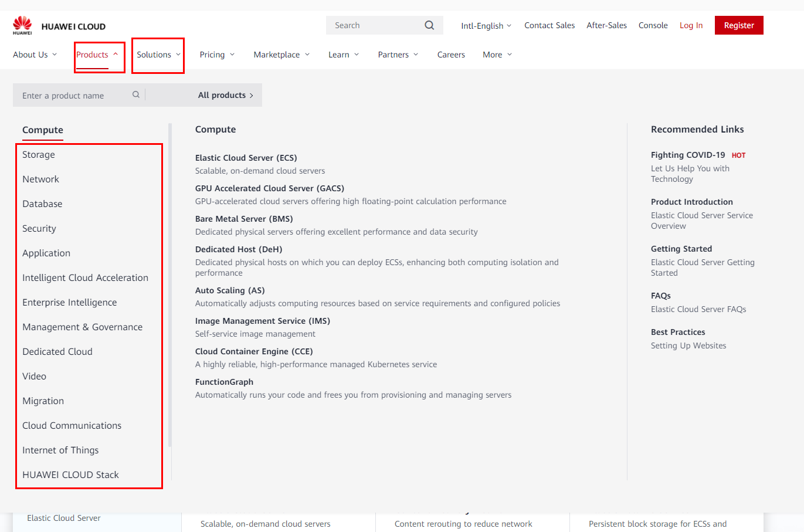This screenshot has height=532, width=804.
Task: Open Image Management Service (IMS)
Action: pyautogui.click(x=263, y=321)
